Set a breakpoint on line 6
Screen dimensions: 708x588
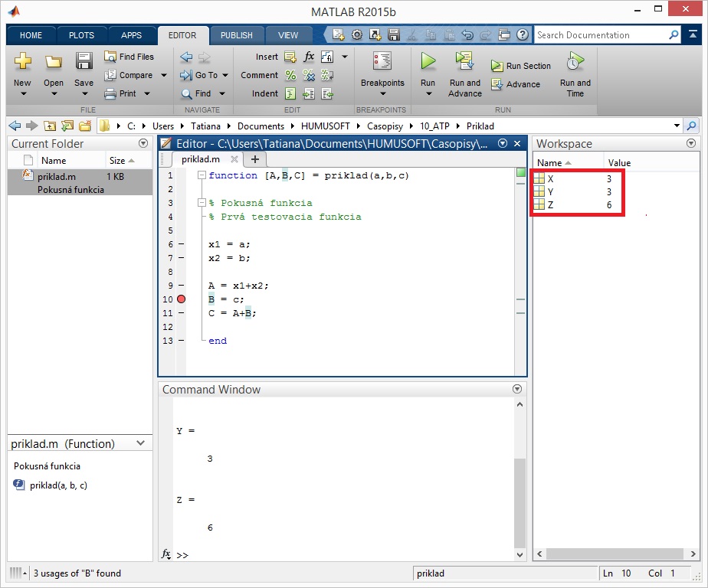pos(181,244)
